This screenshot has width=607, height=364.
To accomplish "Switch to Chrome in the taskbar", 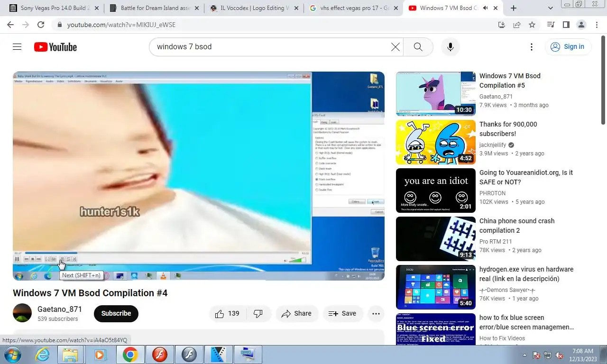I will coord(130,355).
